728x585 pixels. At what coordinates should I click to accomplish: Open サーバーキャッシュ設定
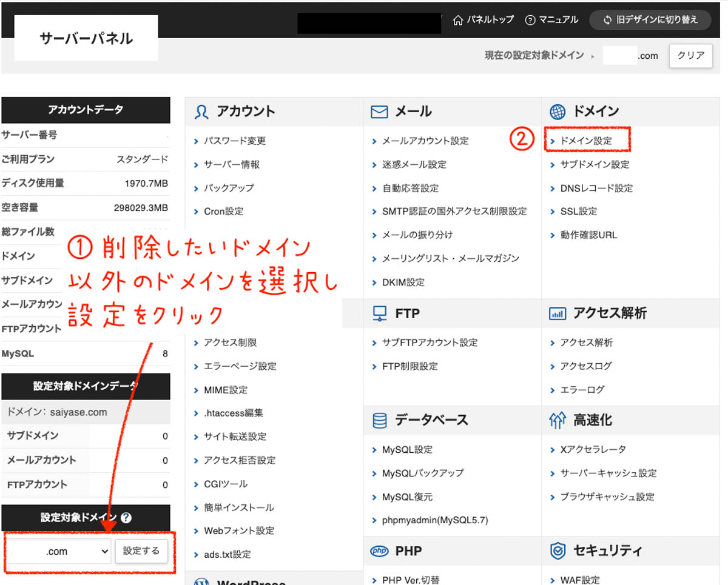pyautogui.click(x=608, y=473)
